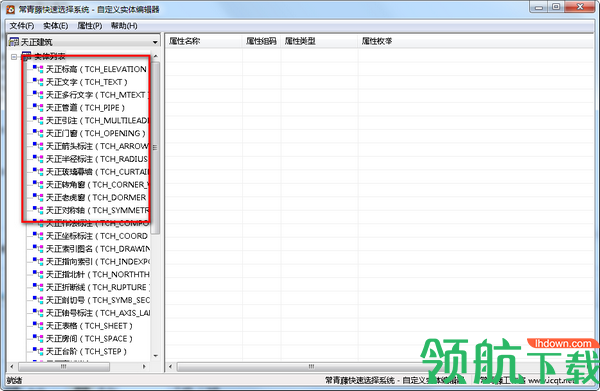
Task: Sort by 属性类型 column header
Action: point(320,41)
